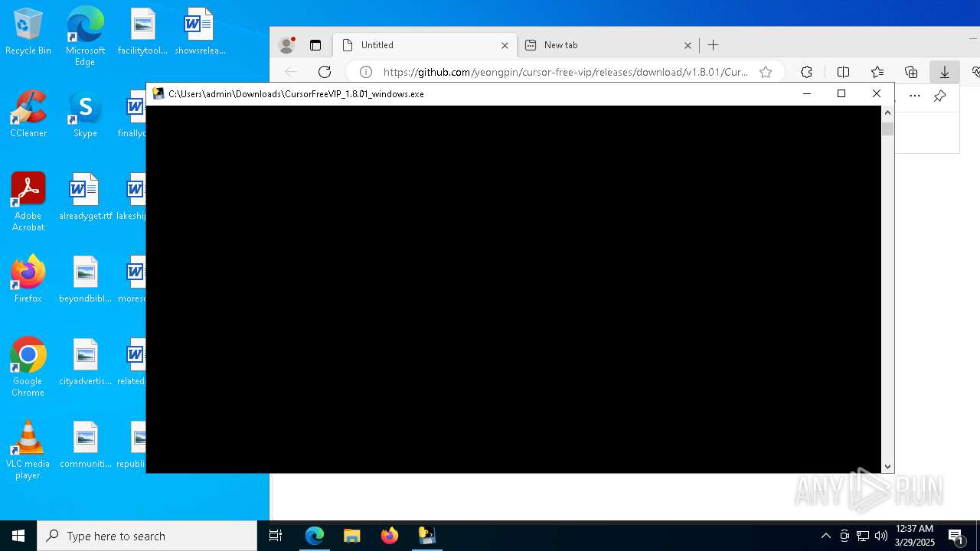Image resolution: width=980 pixels, height=551 pixels.
Task: Open a new tab with the plus button
Action: pyautogui.click(x=714, y=45)
